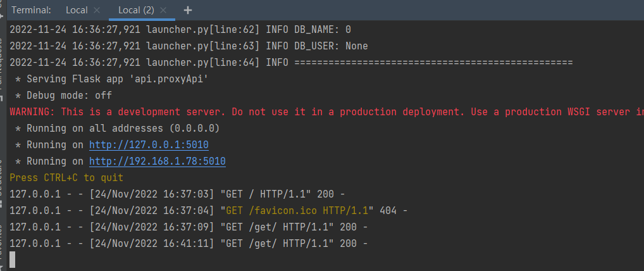Select the Local (2) terminal tab
The height and width of the screenshot is (271, 644).
tap(136, 10)
